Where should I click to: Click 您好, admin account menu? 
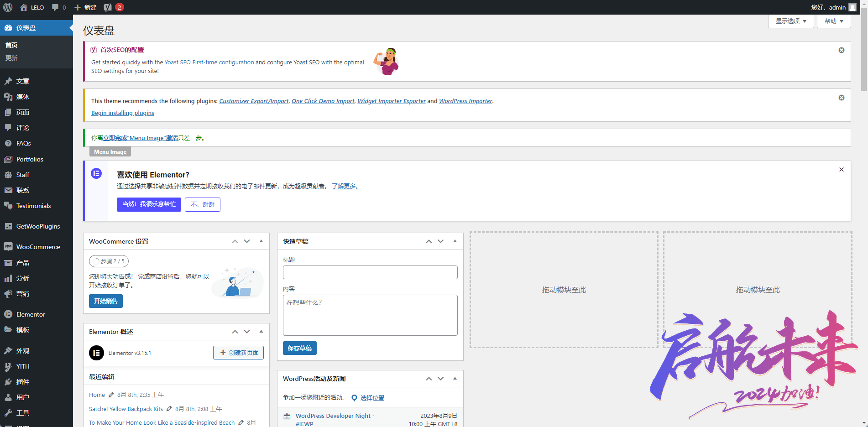click(x=833, y=7)
